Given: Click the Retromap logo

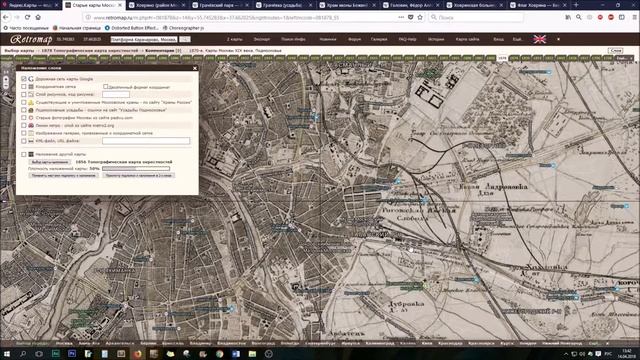Looking at the screenshot, I should 31,39.
